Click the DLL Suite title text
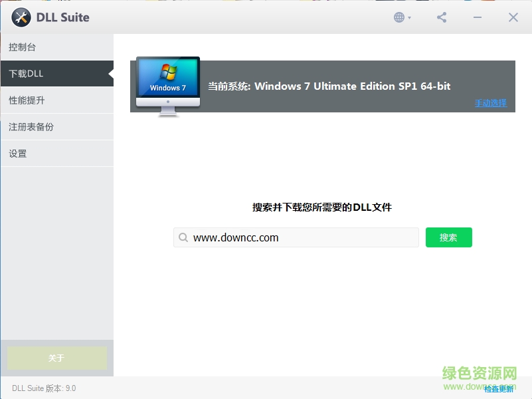Image resolution: width=532 pixels, height=399 pixels. click(63, 17)
